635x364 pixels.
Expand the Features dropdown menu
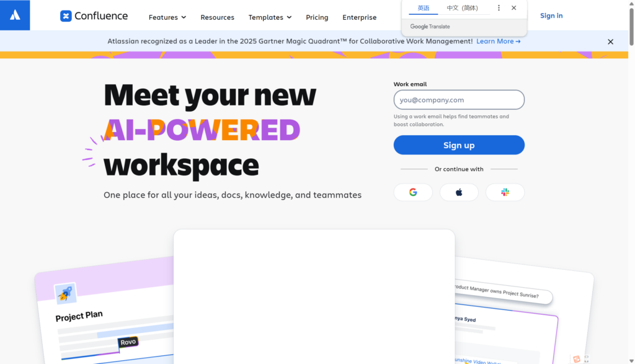pyautogui.click(x=167, y=17)
